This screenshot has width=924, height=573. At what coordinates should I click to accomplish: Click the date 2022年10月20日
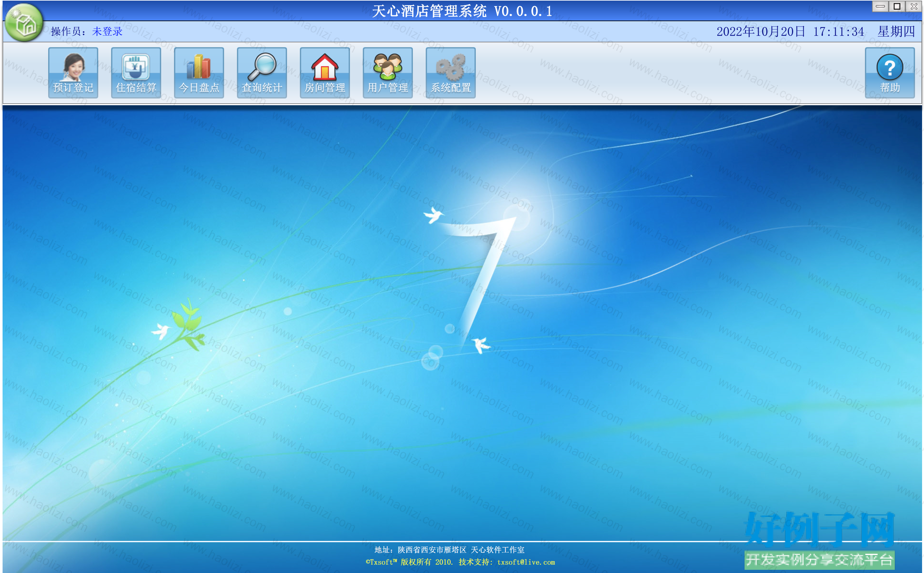click(761, 31)
